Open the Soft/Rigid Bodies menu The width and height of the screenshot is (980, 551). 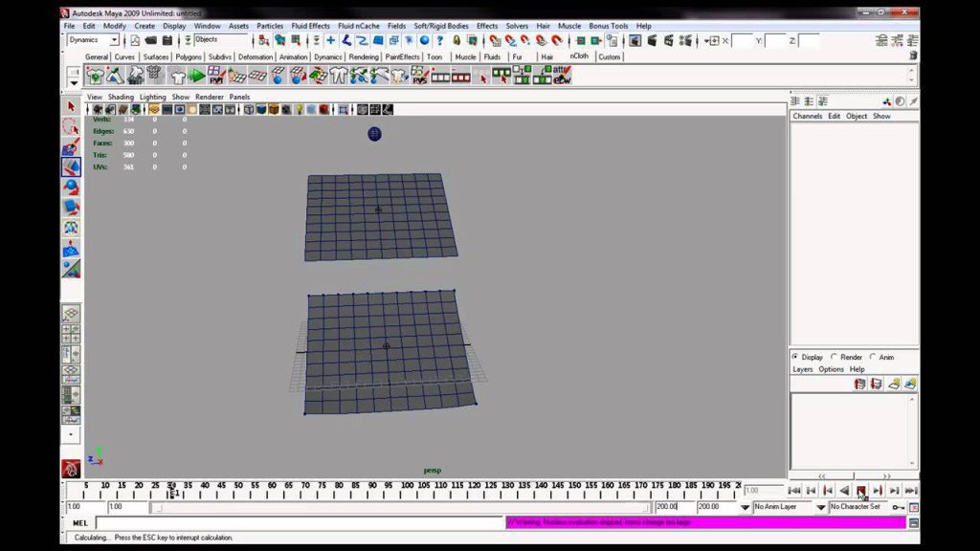(x=440, y=26)
